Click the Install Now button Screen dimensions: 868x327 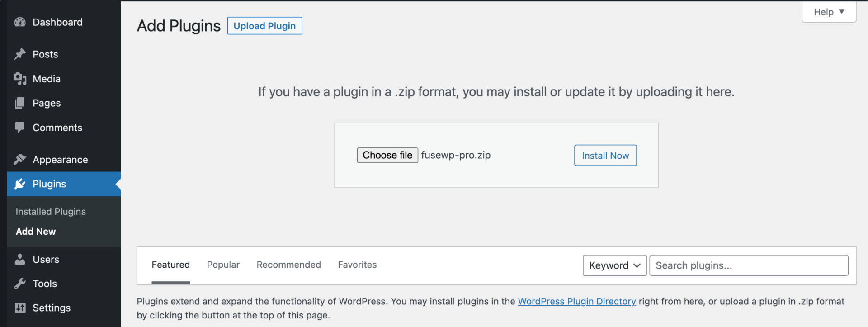pyautogui.click(x=605, y=156)
